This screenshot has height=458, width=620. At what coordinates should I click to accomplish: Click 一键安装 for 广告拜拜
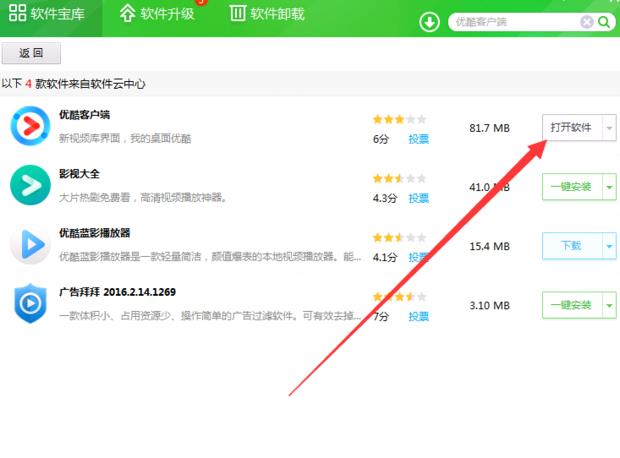(572, 305)
